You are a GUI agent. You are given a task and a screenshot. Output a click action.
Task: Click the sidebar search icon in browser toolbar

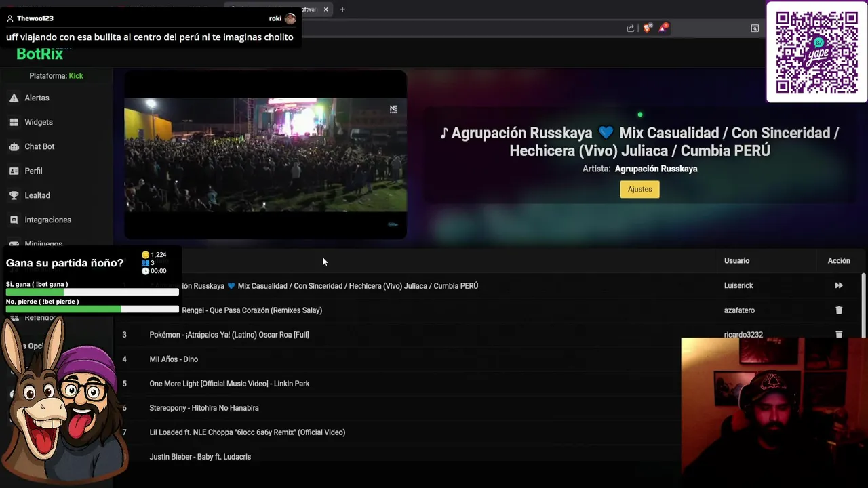tap(755, 28)
